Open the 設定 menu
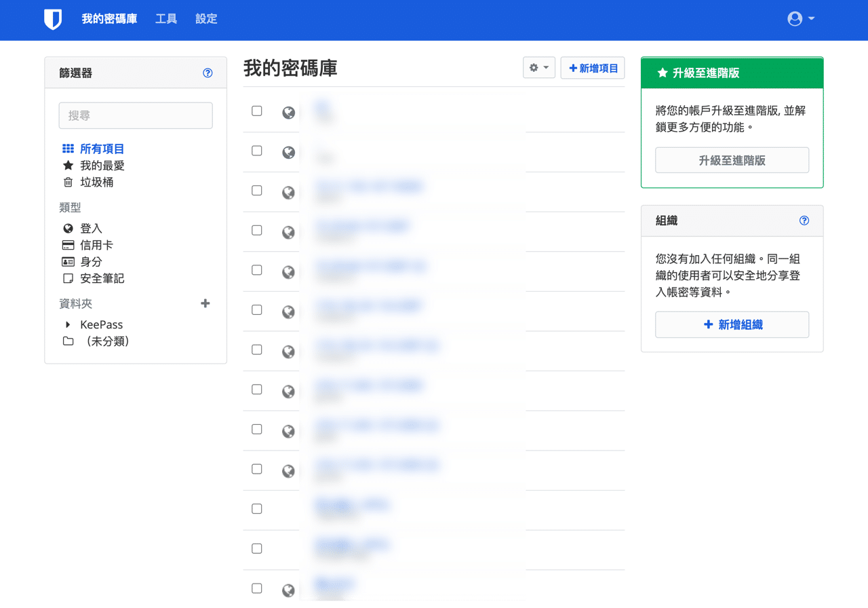 206,19
